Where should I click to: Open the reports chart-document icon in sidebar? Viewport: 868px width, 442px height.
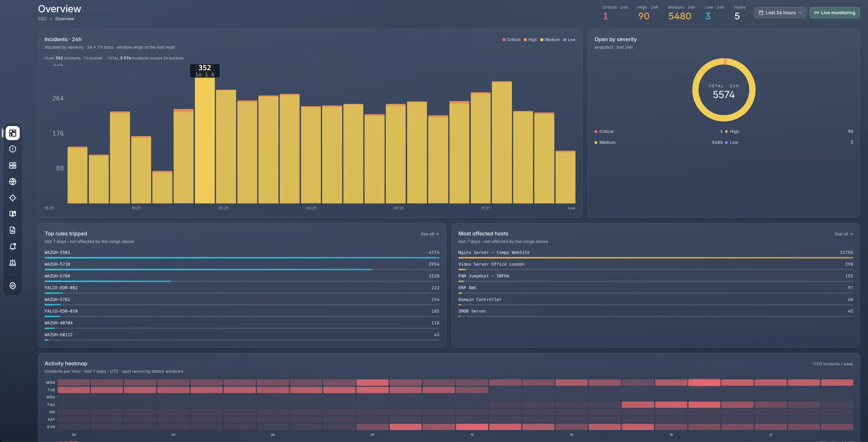click(x=13, y=230)
